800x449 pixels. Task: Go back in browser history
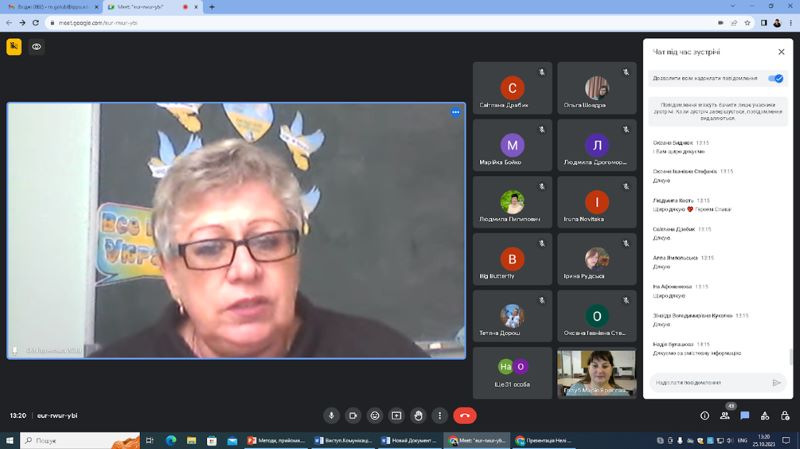click(9, 23)
